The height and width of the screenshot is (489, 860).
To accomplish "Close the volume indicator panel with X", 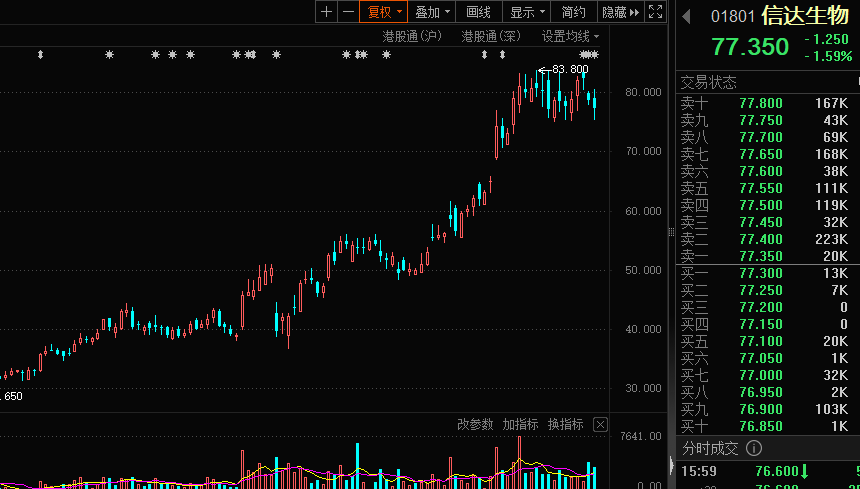I will [x=600, y=424].
